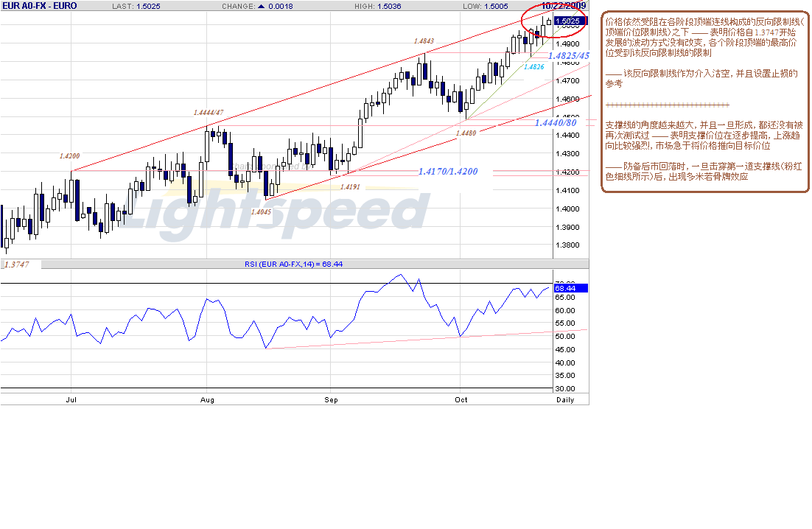Click the note line starting 该反向限制线作为介入沽空
Viewport: 812px width, 529px height.
coord(701,79)
